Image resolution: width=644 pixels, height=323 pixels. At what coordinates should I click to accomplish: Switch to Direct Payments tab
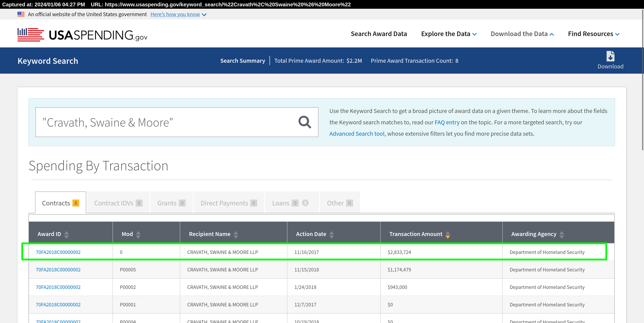tap(229, 203)
